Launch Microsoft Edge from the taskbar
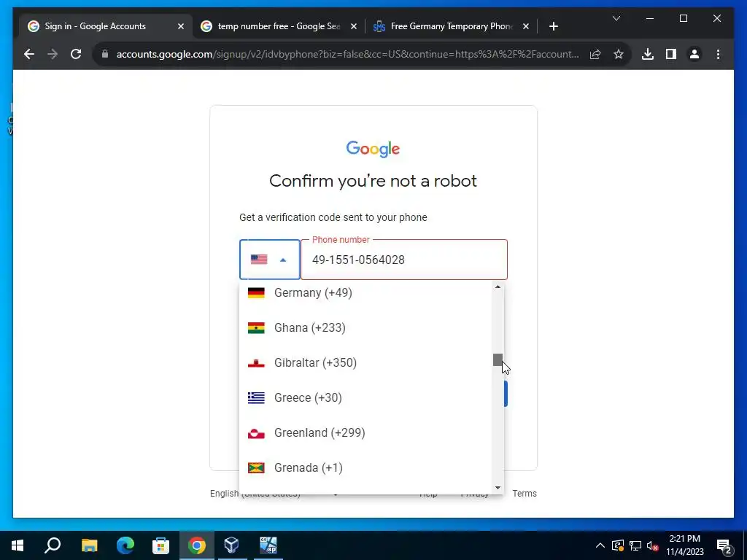The image size is (747, 560). click(x=125, y=545)
